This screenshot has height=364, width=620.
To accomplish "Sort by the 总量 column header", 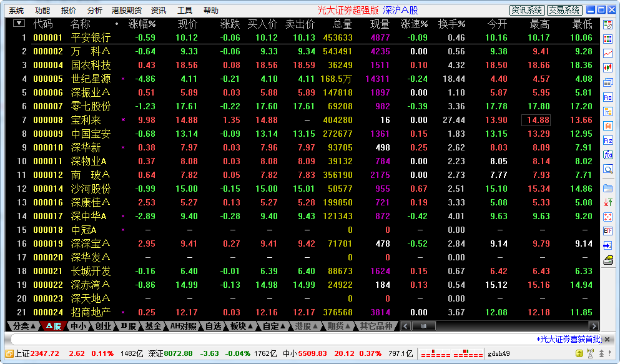I will click(x=342, y=24).
